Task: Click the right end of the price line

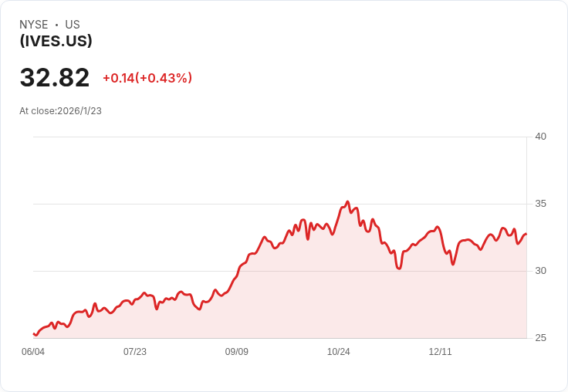Action: (x=526, y=234)
